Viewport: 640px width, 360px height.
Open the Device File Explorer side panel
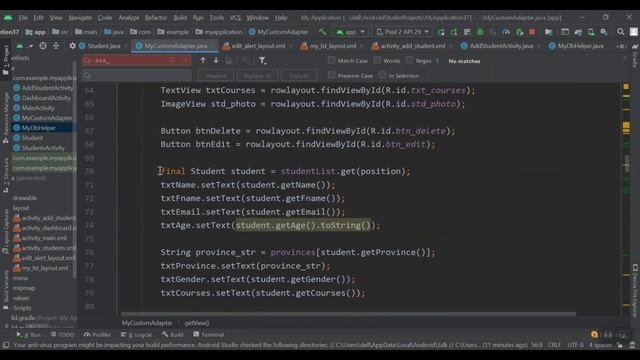635,291
